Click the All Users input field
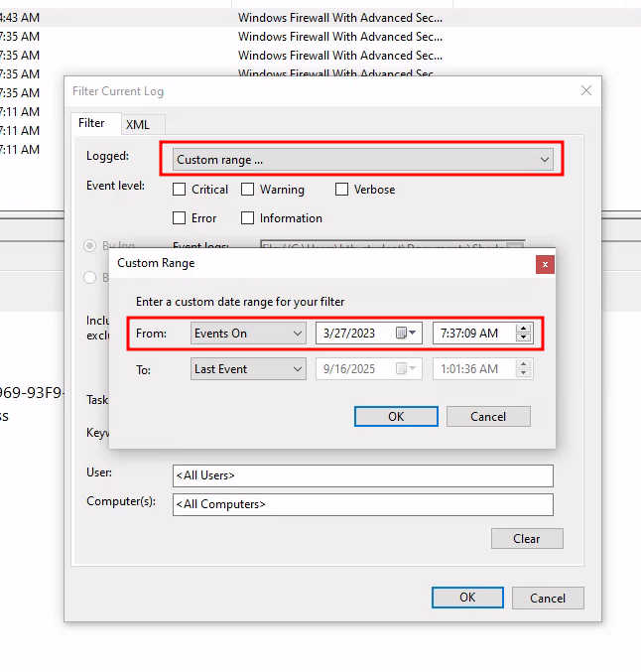 point(362,476)
